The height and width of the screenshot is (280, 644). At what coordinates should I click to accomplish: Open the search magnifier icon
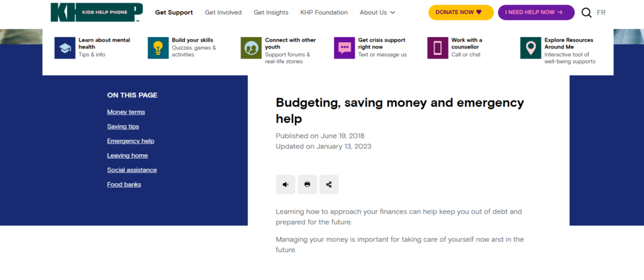coord(587,13)
